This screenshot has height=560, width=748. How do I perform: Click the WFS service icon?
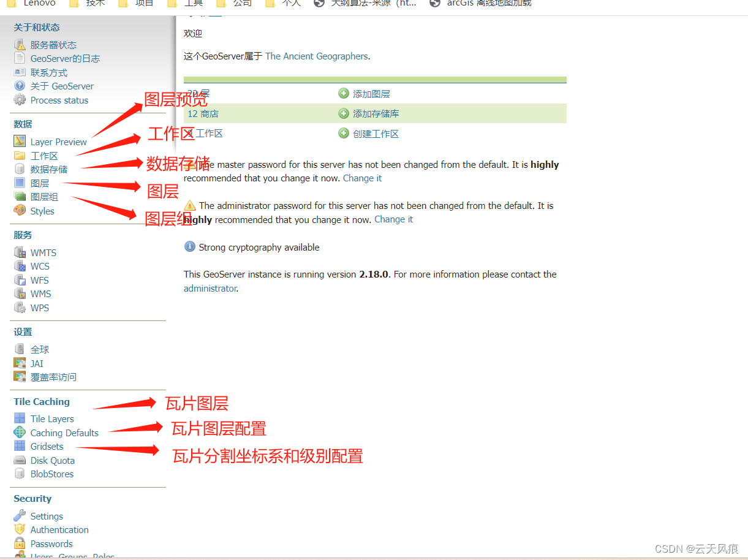click(20, 280)
